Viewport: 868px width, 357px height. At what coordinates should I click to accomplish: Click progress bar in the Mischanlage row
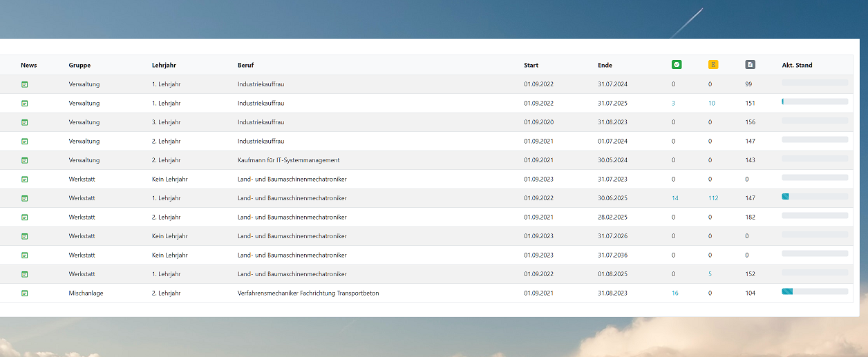[815, 291]
